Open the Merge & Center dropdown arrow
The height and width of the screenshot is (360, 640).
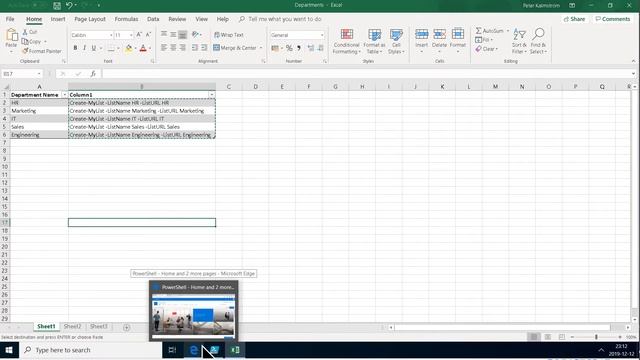261,48
